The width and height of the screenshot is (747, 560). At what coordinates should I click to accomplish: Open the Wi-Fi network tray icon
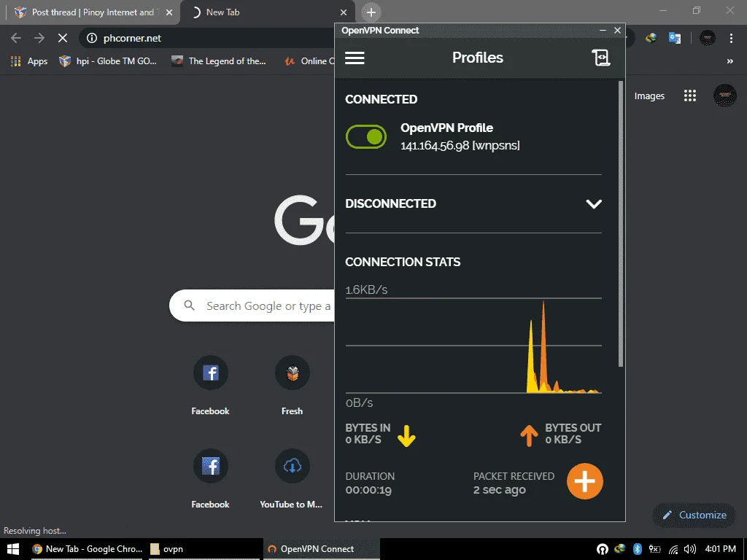(673, 549)
